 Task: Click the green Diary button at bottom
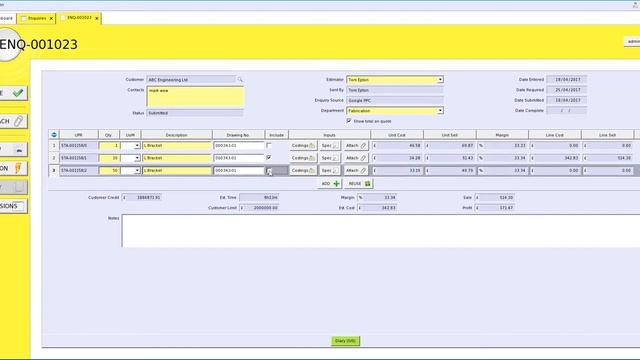click(345, 341)
